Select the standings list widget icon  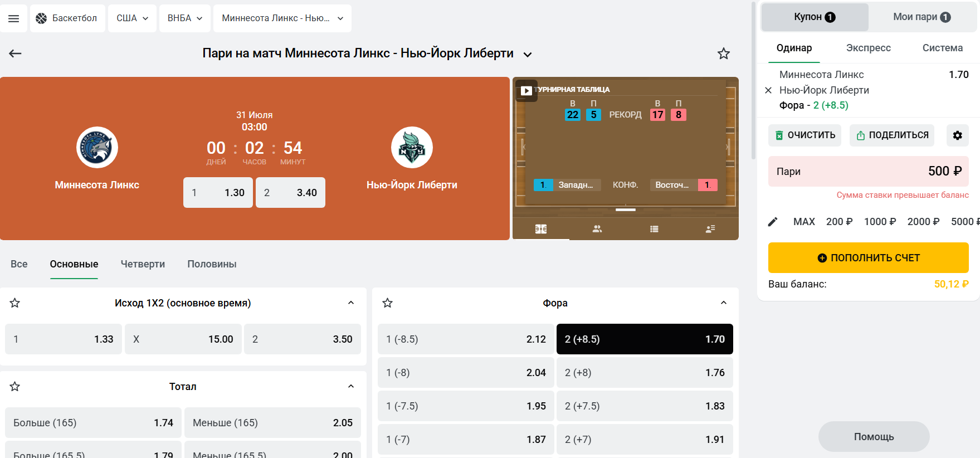(654, 229)
